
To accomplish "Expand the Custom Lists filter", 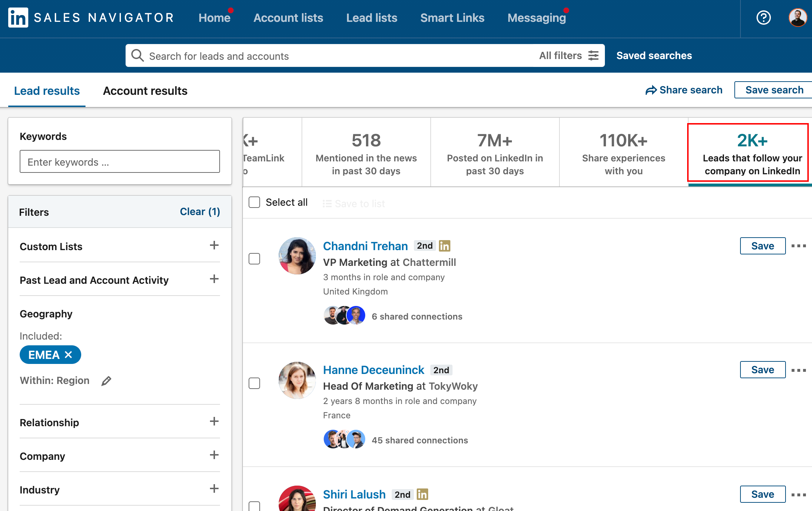I will tap(214, 245).
